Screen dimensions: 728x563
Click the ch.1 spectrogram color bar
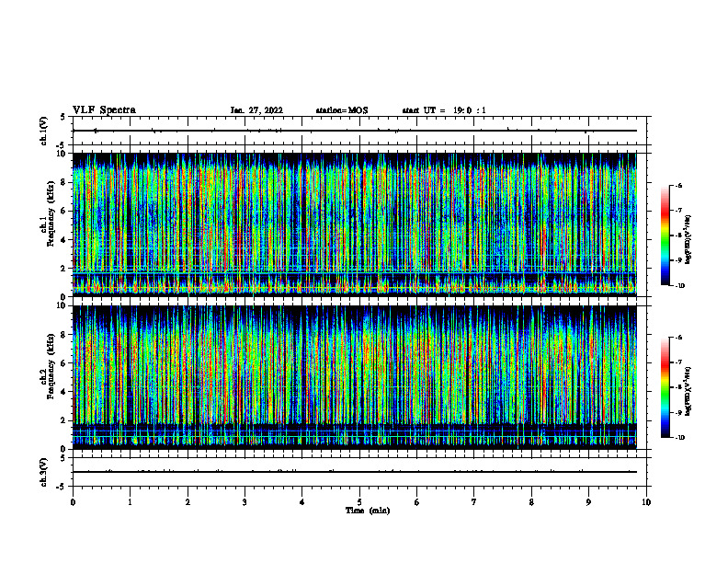665,236
